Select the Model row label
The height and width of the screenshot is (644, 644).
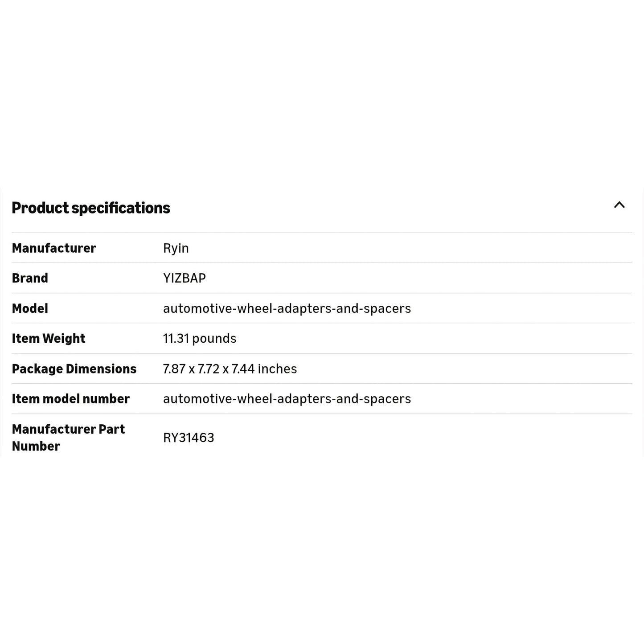click(x=30, y=308)
